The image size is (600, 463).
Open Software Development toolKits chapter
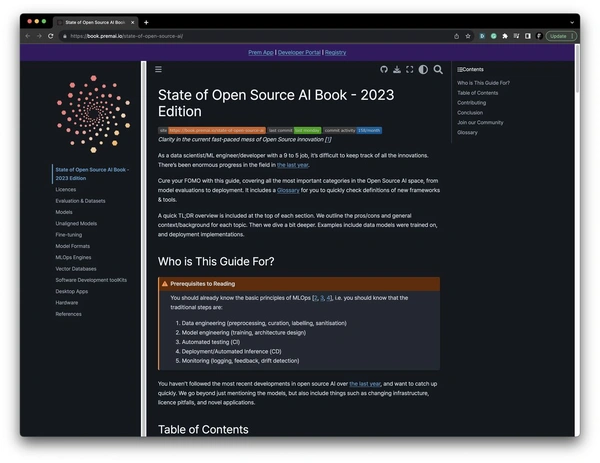click(x=91, y=280)
